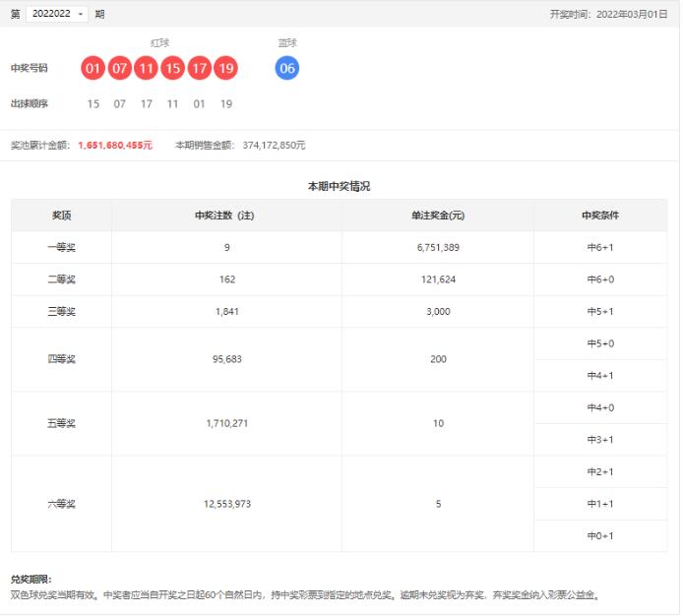This screenshot has width=683, height=616.
Task: Click the 出球顺序 label
Action: click(x=29, y=103)
